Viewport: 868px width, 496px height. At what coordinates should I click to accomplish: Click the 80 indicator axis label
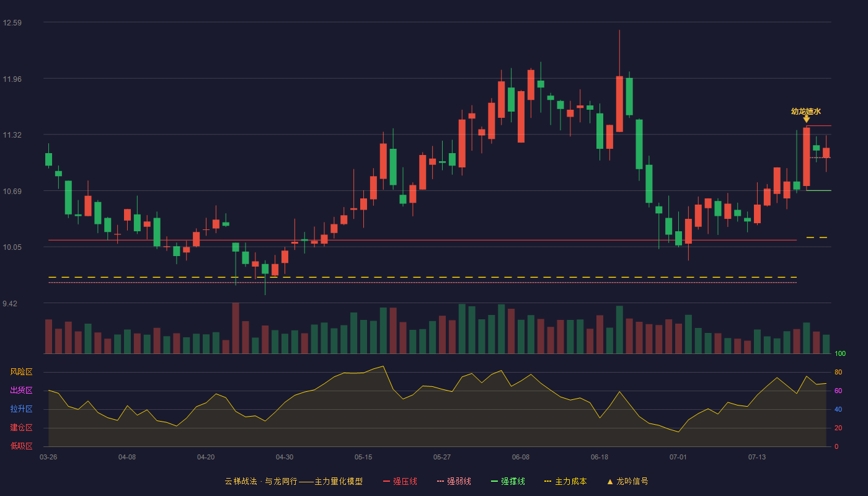click(838, 372)
